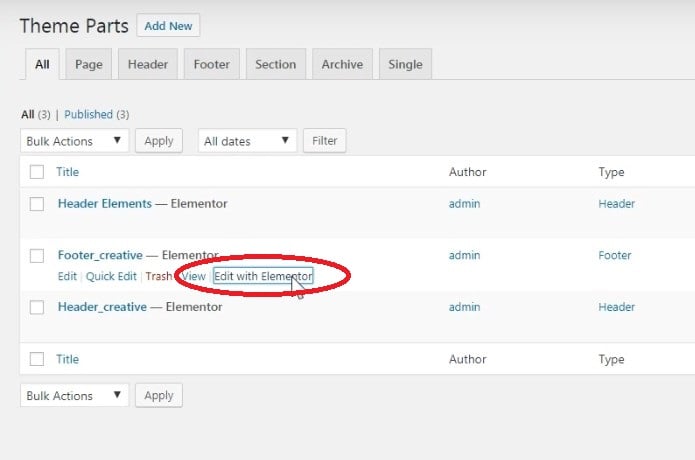Screen dimensions: 695x460
Task: Click Edit with Elementor for Footer_creative
Action: (263, 276)
